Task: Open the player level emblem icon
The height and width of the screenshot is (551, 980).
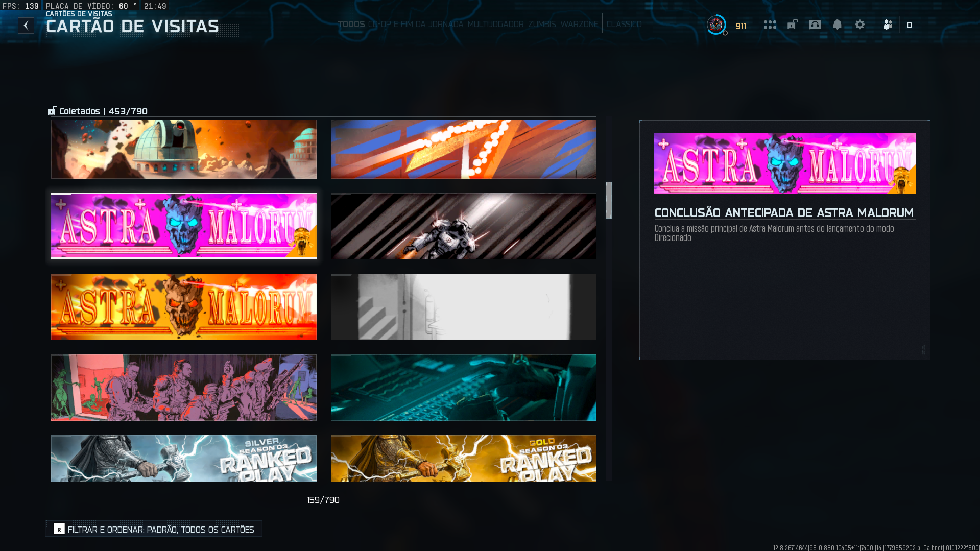Action: (716, 25)
